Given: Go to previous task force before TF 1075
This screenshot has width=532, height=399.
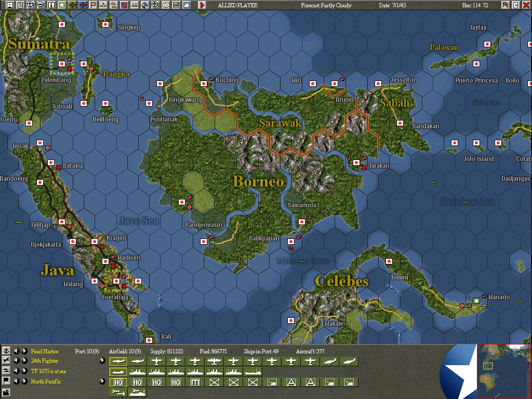Looking at the screenshot, I should point(16,371).
